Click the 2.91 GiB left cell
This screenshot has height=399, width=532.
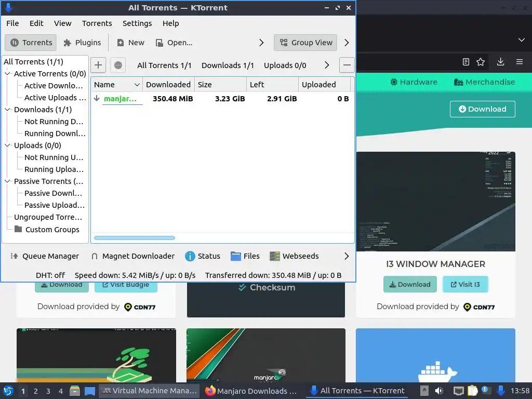tap(282, 99)
